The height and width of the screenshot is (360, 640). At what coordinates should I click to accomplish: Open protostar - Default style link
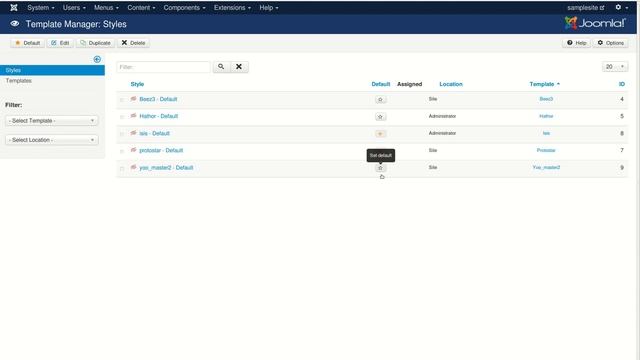click(x=161, y=151)
